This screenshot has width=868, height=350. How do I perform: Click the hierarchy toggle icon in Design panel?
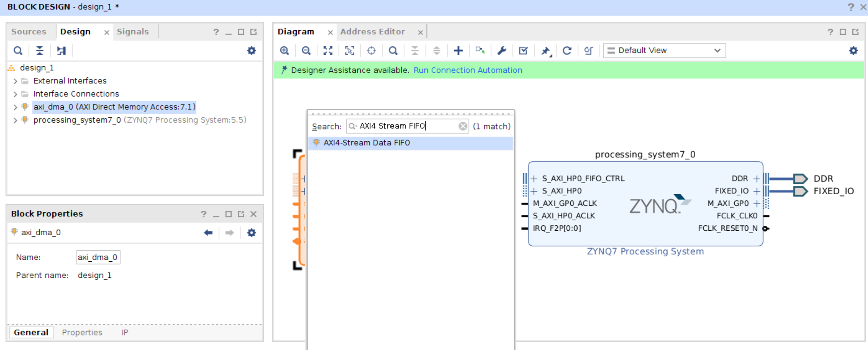pyautogui.click(x=61, y=51)
